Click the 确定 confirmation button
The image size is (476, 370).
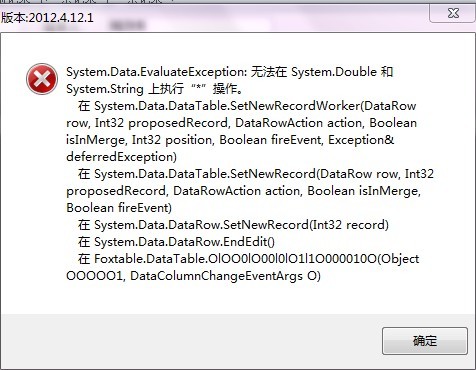point(425,341)
